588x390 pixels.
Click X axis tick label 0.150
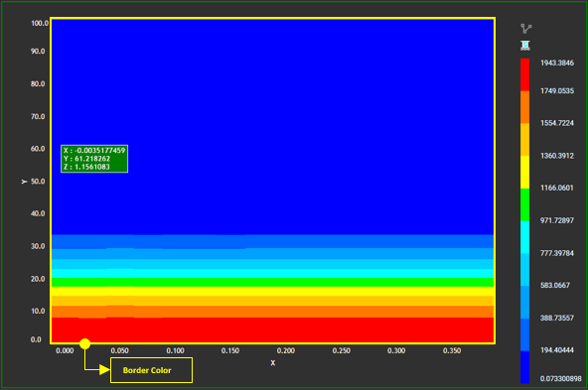click(230, 351)
